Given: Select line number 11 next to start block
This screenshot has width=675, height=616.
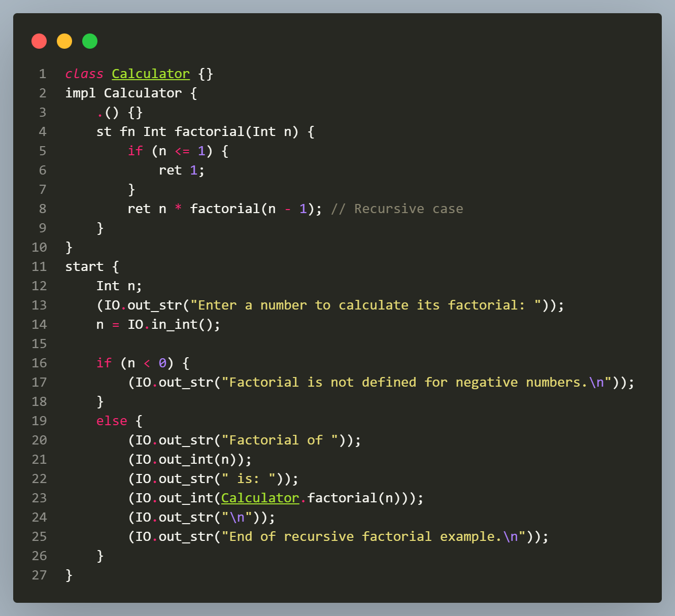Looking at the screenshot, I should (39, 266).
